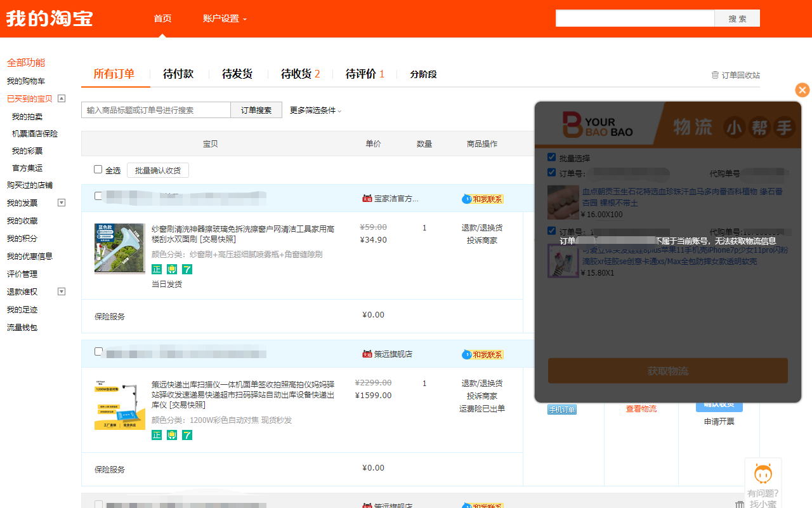812x508 pixels.
Task: Focus the header search input
Action: tap(635, 18)
